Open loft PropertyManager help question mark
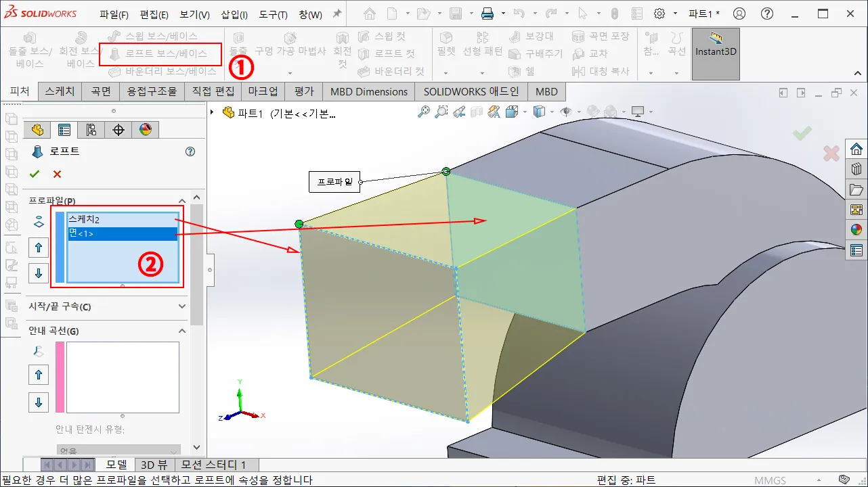Viewport: 868px width, 487px height. (x=190, y=152)
